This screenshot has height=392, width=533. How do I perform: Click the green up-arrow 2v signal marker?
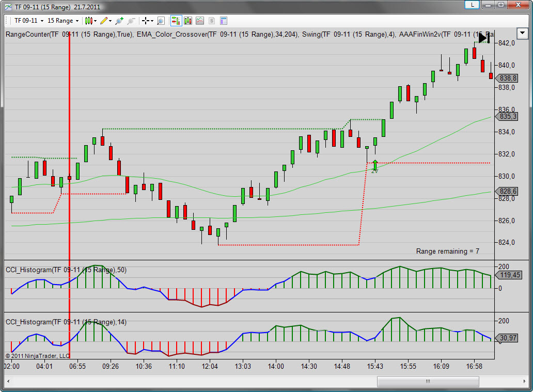tap(375, 166)
